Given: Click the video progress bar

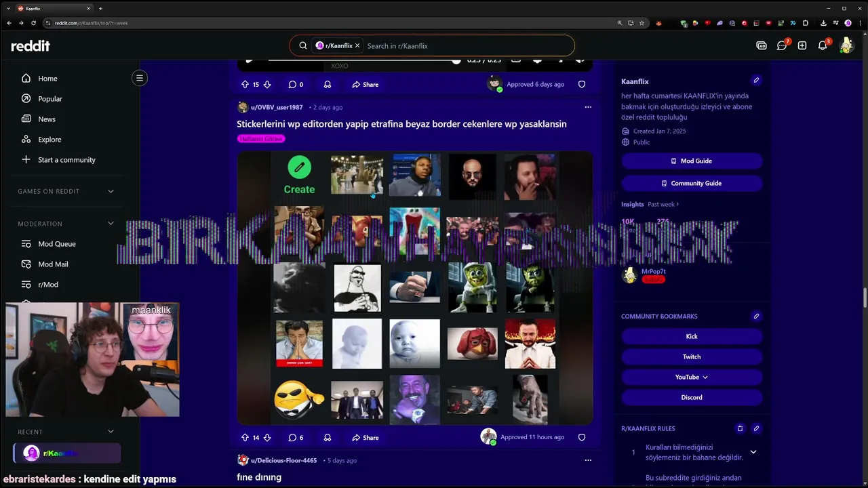Looking at the screenshot, I should click(x=364, y=60).
